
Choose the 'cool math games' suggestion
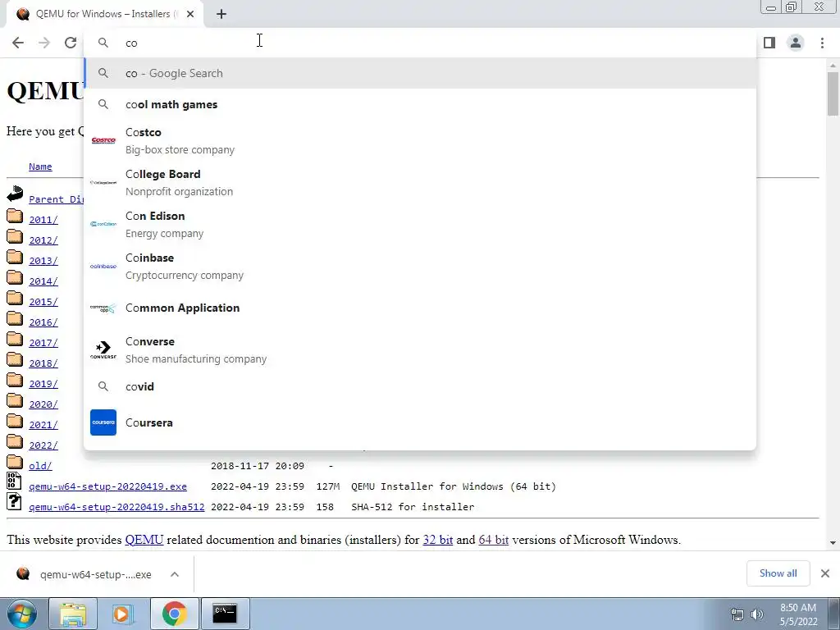pyautogui.click(x=420, y=104)
